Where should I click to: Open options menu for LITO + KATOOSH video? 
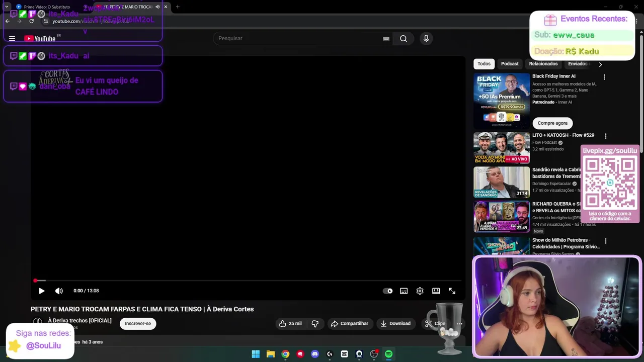[605, 136]
